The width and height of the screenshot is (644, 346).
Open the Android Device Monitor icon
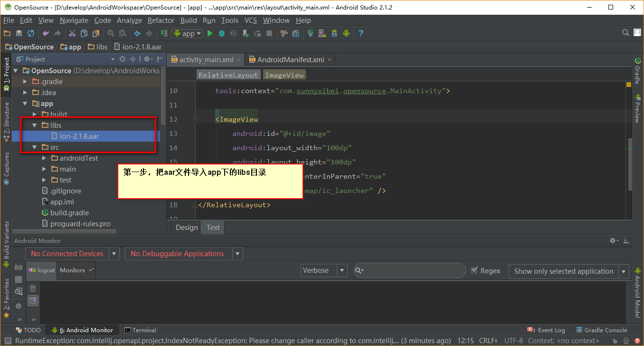[x=346, y=33]
